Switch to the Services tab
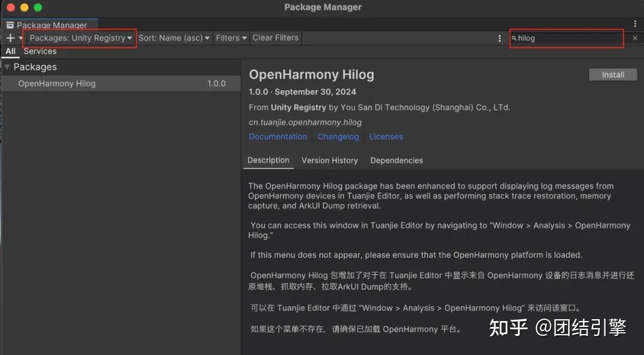 [39, 51]
